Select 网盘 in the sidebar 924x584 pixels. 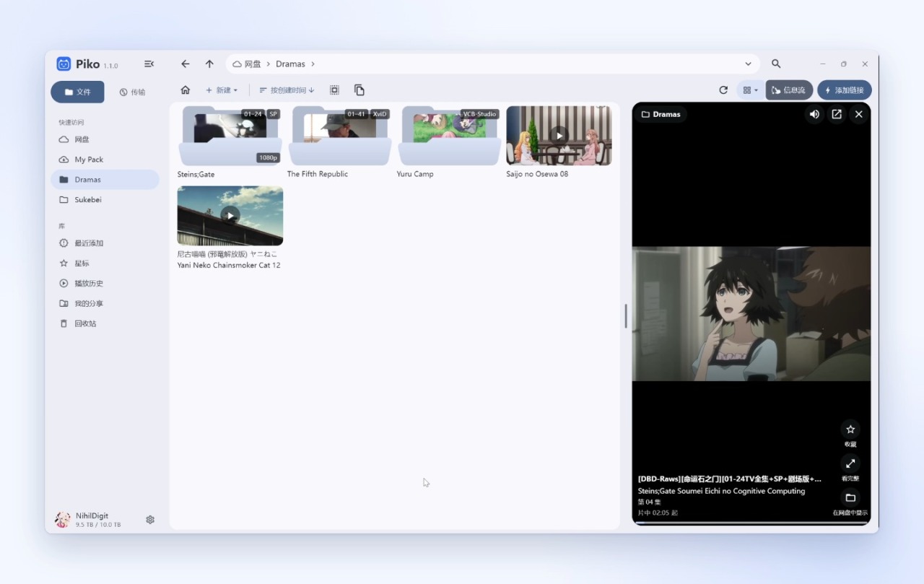[x=105, y=139]
